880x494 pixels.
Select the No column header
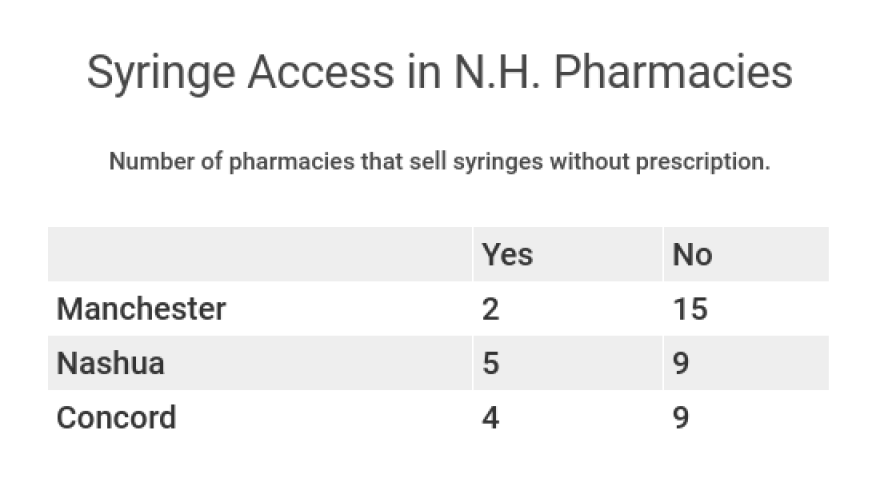693,254
